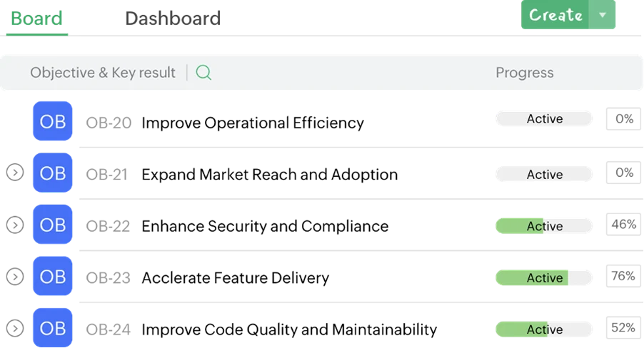Image resolution: width=644 pixels, height=348 pixels.
Task: Click the Create button
Action: [x=555, y=16]
